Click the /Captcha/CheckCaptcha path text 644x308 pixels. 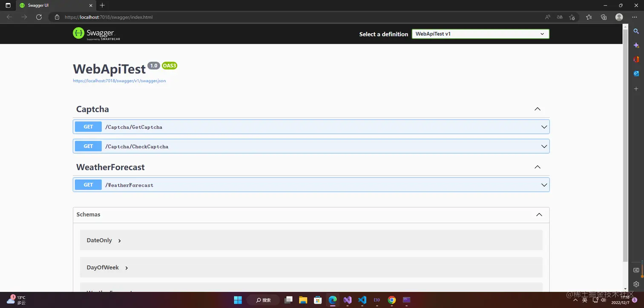point(137,147)
